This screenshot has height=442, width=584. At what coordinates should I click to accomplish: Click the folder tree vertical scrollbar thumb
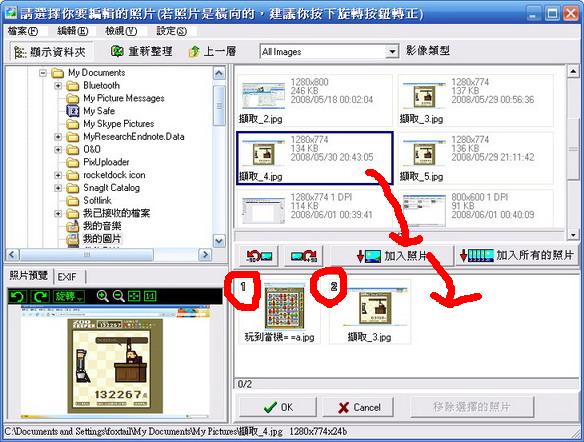pyautogui.click(x=219, y=106)
